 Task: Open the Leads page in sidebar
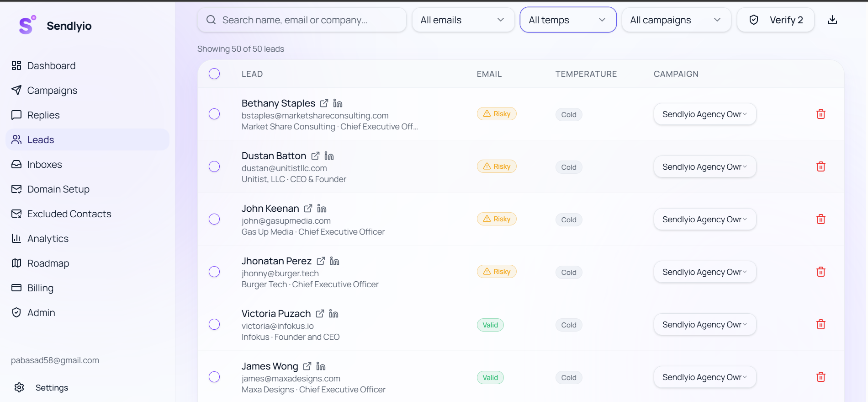click(x=87, y=139)
